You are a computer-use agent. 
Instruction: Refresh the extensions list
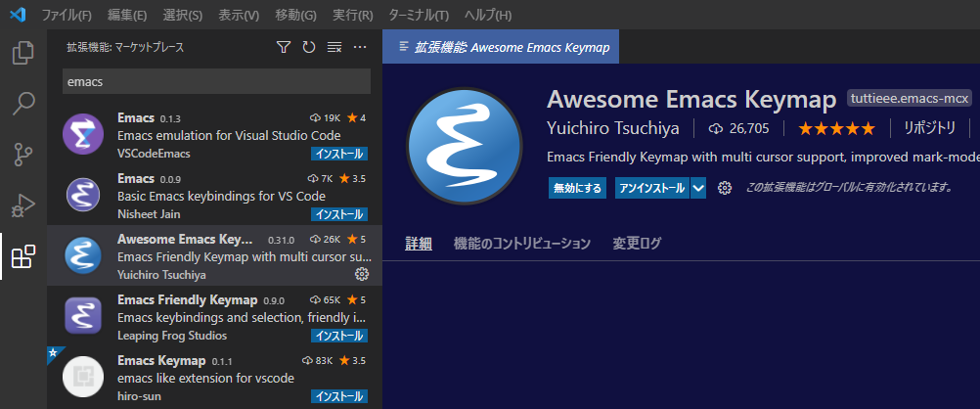tap(309, 47)
